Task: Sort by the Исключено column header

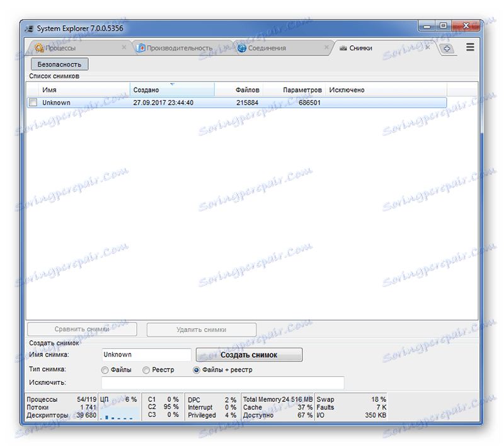Action: point(386,89)
